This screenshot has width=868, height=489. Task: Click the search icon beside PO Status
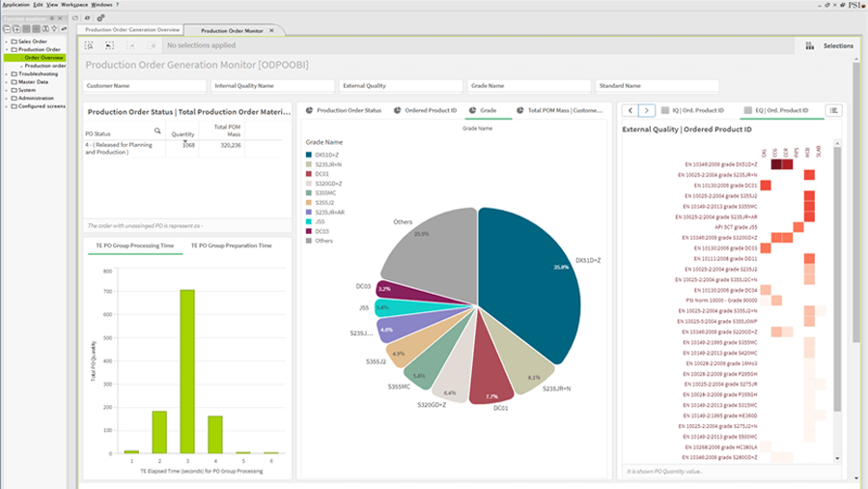pyautogui.click(x=157, y=130)
